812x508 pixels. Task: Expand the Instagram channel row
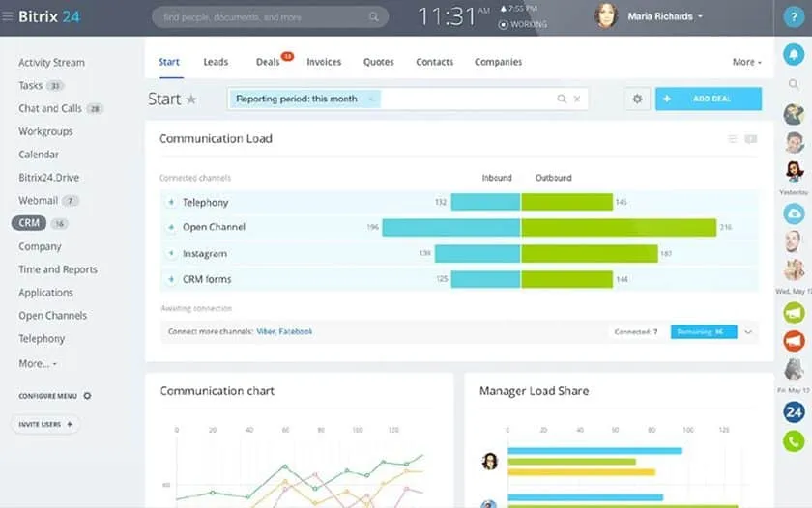171,253
